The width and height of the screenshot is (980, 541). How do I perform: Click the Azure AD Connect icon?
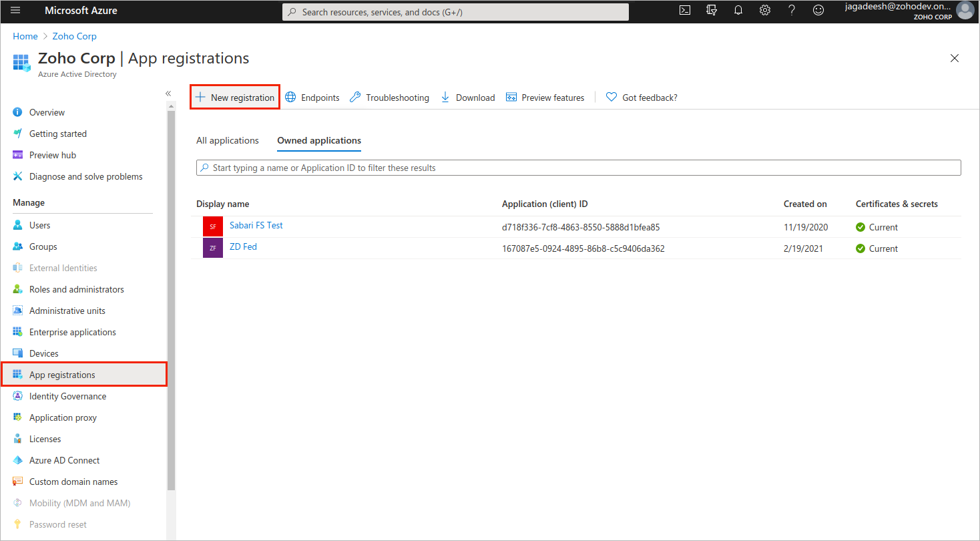(x=18, y=460)
